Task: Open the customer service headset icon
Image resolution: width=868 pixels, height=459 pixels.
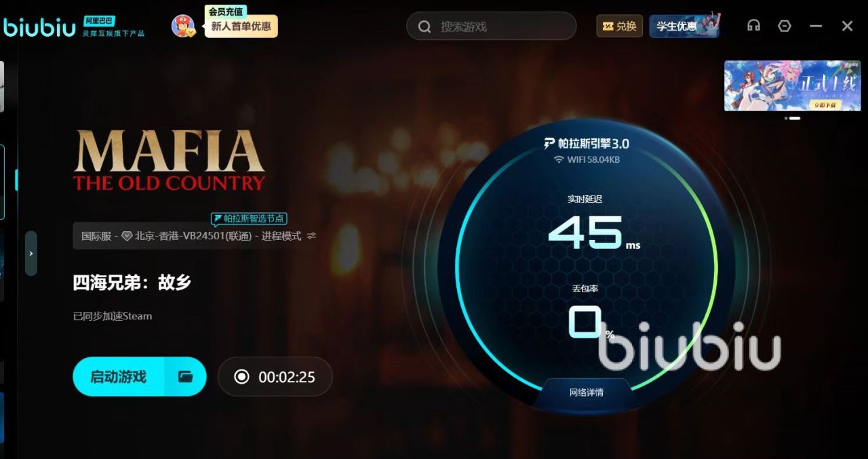Action: click(x=753, y=26)
